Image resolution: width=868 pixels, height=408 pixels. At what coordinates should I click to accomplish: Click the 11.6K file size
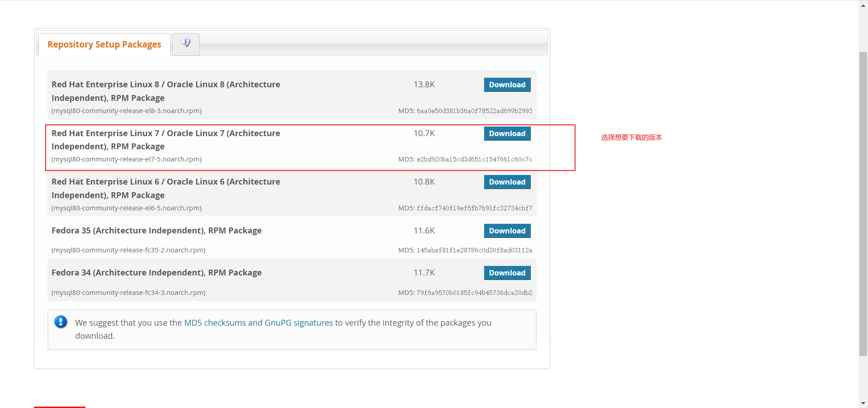[x=424, y=231]
